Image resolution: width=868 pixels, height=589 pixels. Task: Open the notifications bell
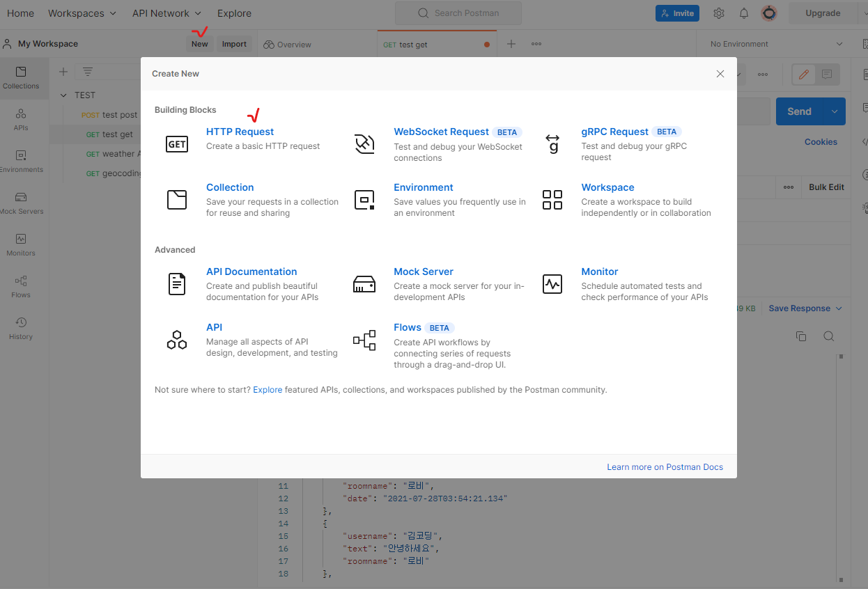(744, 13)
